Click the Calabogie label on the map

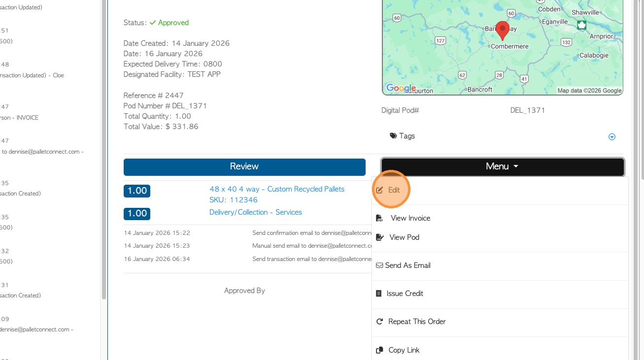[x=594, y=56]
